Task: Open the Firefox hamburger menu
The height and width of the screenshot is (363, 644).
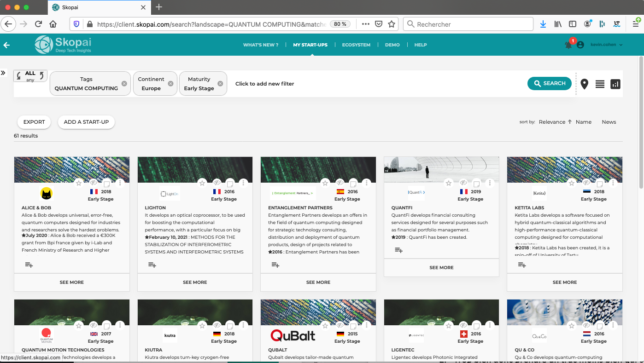Action: pyautogui.click(x=636, y=24)
